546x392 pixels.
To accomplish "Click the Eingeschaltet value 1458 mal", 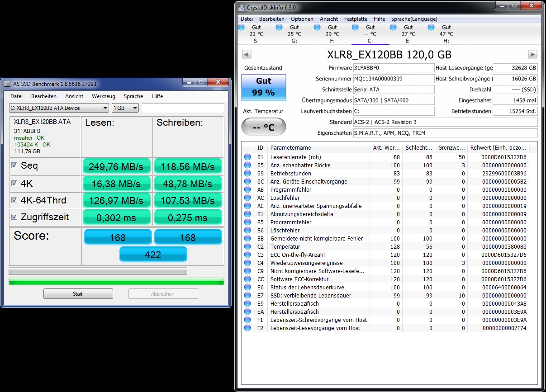I will [x=515, y=100].
